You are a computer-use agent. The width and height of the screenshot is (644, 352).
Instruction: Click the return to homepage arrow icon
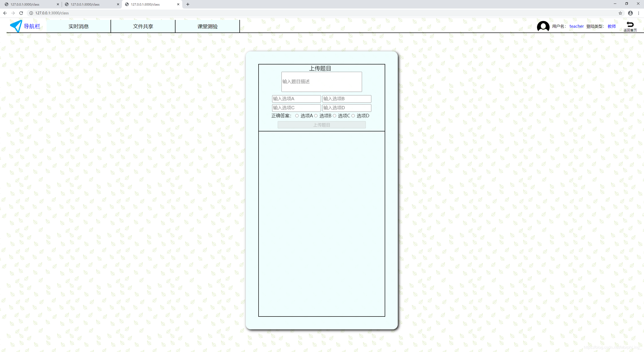point(630,24)
